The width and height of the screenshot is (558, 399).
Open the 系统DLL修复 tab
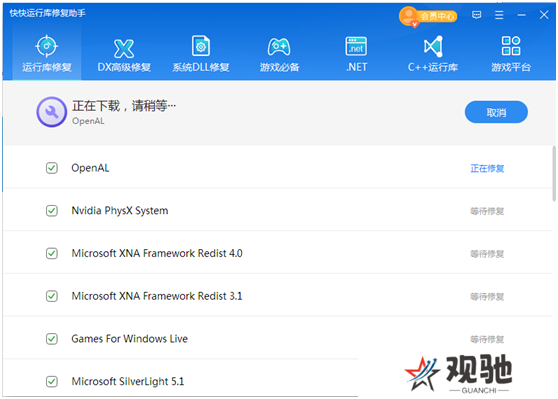point(201,53)
